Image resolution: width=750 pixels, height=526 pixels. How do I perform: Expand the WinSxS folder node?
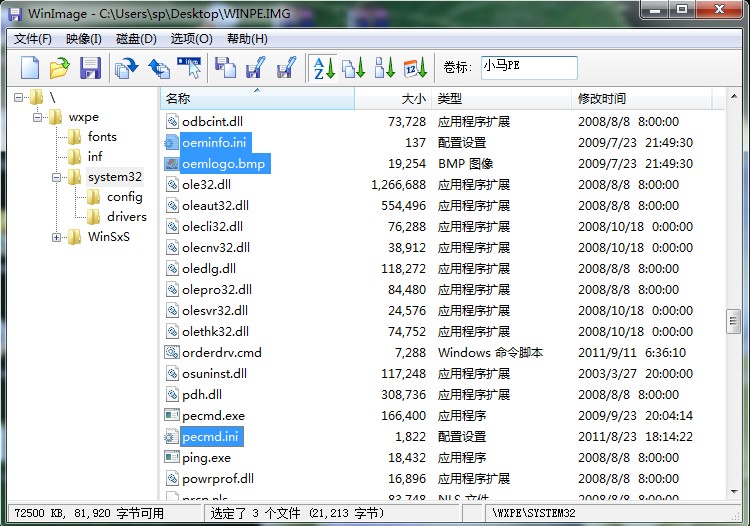[56, 237]
